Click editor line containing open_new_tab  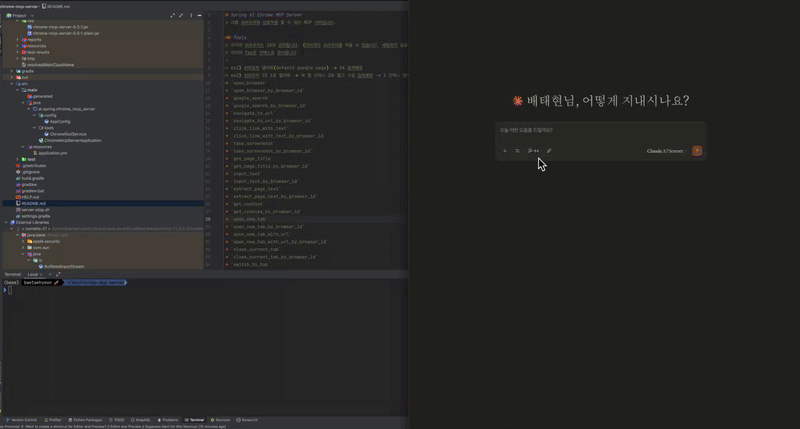pyautogui.click(x=250, y=219)
